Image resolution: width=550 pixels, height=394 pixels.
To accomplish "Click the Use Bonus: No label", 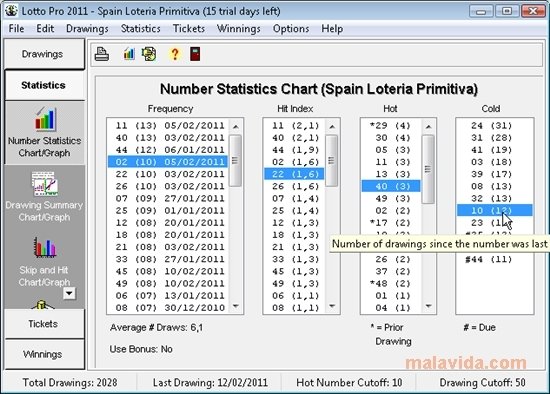I will (141, 349).
